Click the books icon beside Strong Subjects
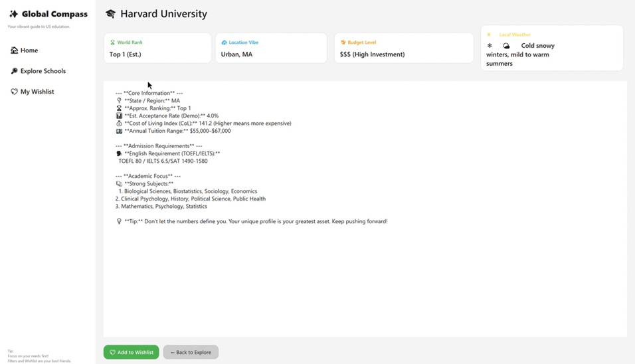 click(x=119, y=183)
